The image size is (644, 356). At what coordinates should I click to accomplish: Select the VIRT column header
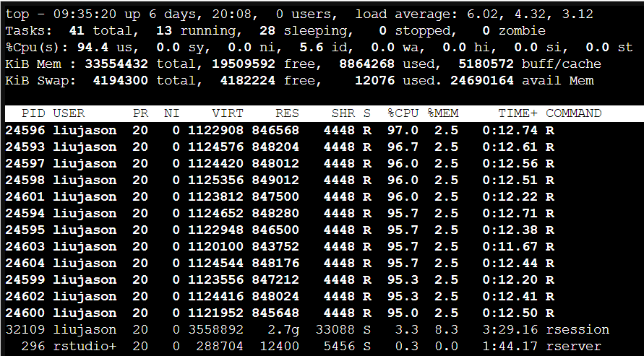[228, 113]
